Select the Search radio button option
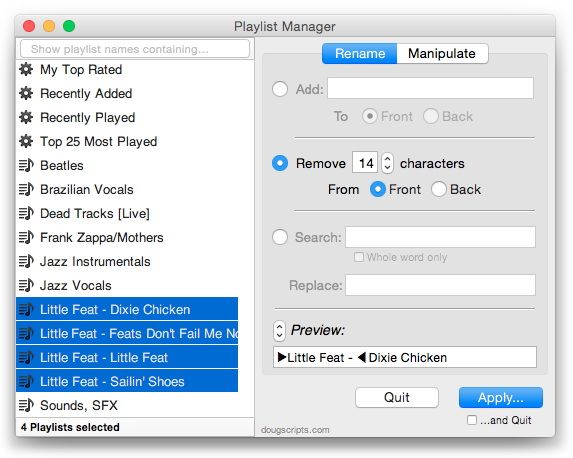Viewport: 573px width, 458px height. tap(280, 237)
